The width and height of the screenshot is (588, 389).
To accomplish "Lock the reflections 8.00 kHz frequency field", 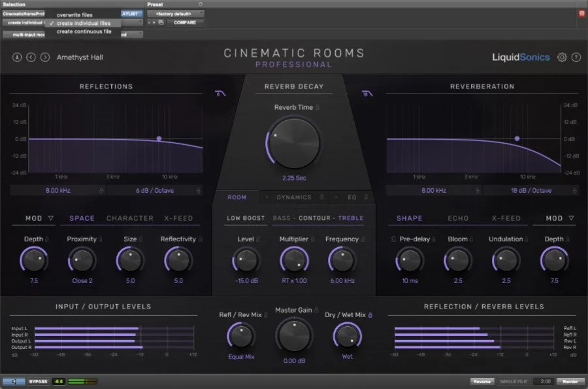I will tap(101, 190).
